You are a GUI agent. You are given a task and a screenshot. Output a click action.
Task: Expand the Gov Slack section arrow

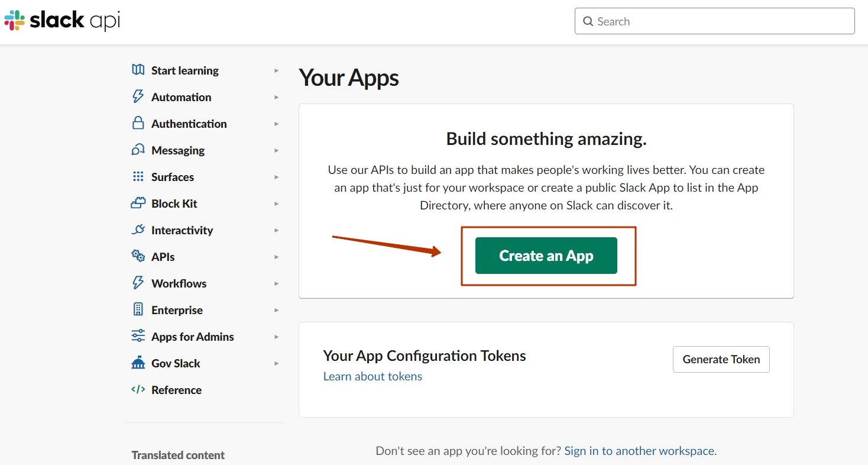coord(276,363)
